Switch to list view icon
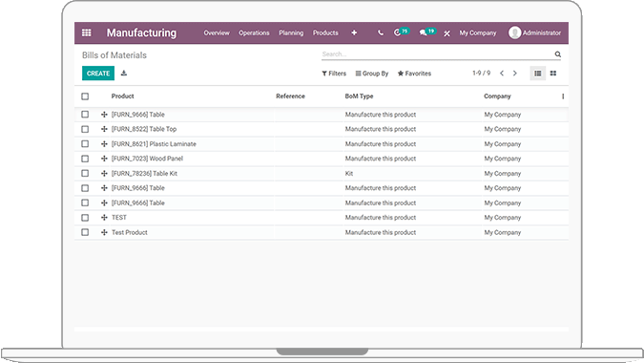Image resolution: width=644 pixels, height=363 pixels. point(538,74)
